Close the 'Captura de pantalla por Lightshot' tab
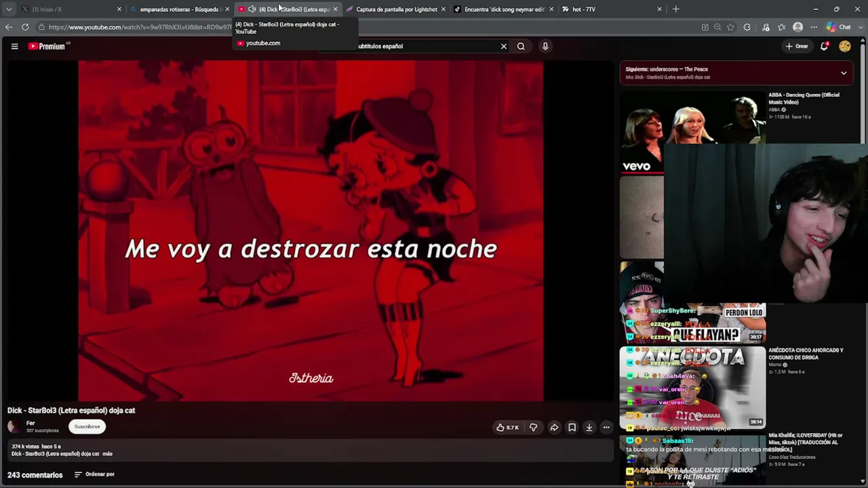The width and height of the screenshot is (868, 488). [443, 9]
